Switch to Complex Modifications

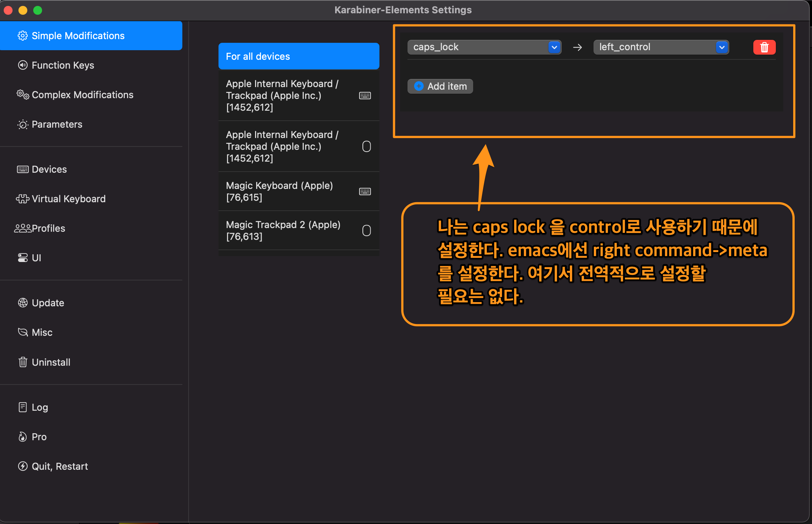(82, 95)
